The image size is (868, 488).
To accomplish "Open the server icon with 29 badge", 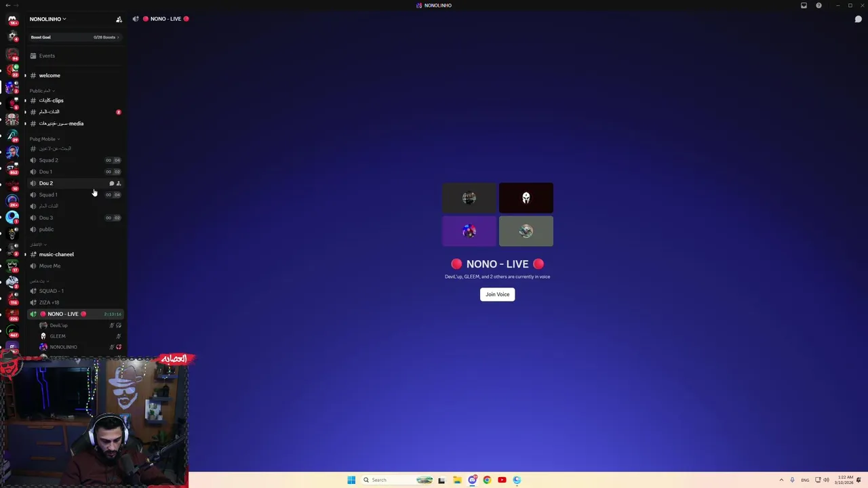I will click(x=12, y=135).
